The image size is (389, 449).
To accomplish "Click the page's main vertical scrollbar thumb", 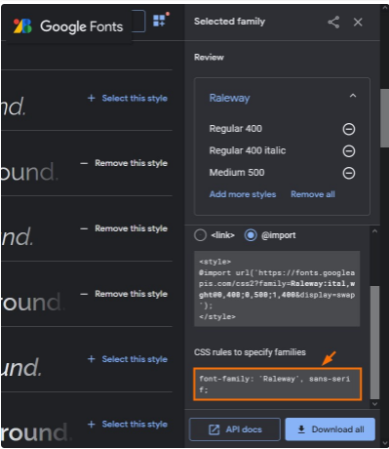I will click(x=384, y=118).
